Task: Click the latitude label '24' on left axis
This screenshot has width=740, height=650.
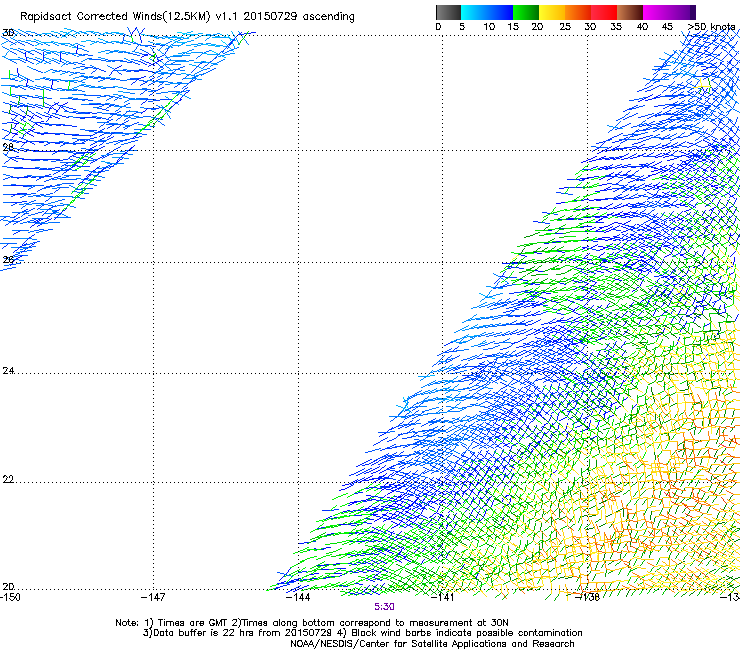Action: [8, 371]
